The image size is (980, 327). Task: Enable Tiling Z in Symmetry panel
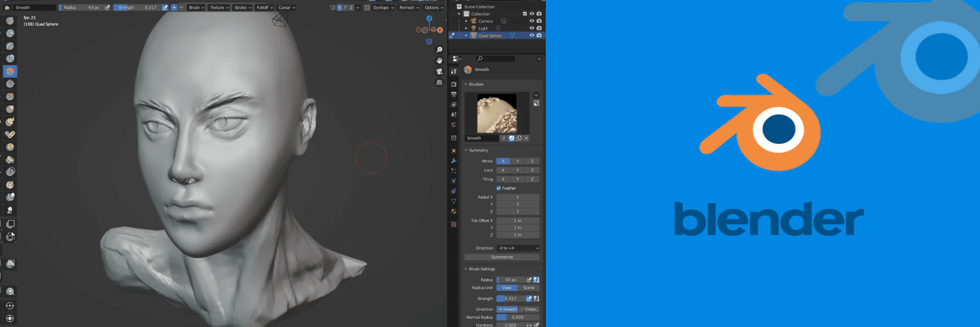click(x=532, y=180)
